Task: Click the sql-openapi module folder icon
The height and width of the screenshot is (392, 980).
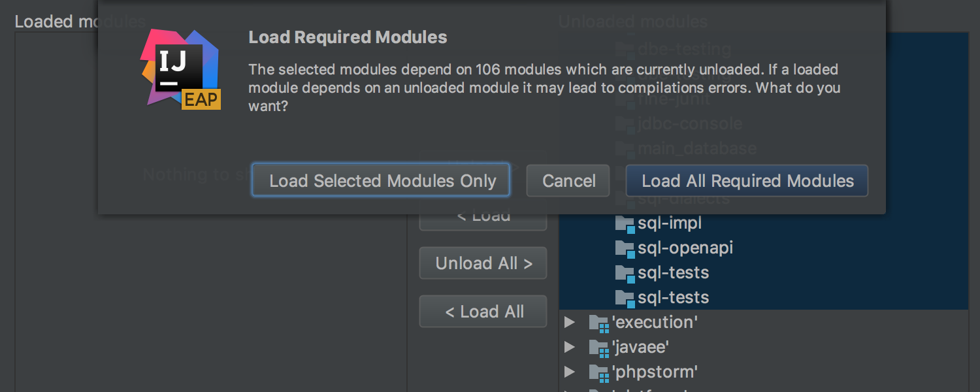Action: pyautogui.click(x=625, y=248)
